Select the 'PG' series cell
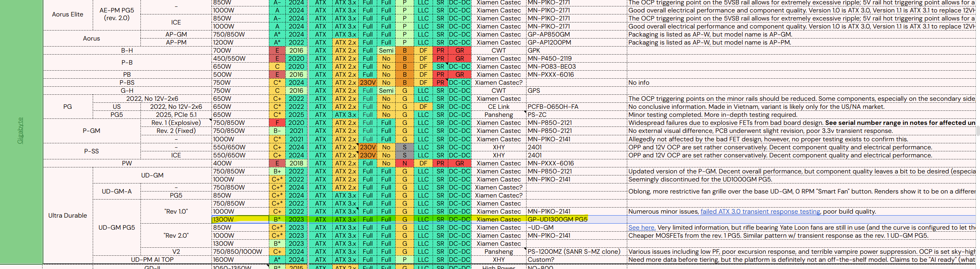The height and width of the screenshot is (269, 980). click(x=68, y=107)
